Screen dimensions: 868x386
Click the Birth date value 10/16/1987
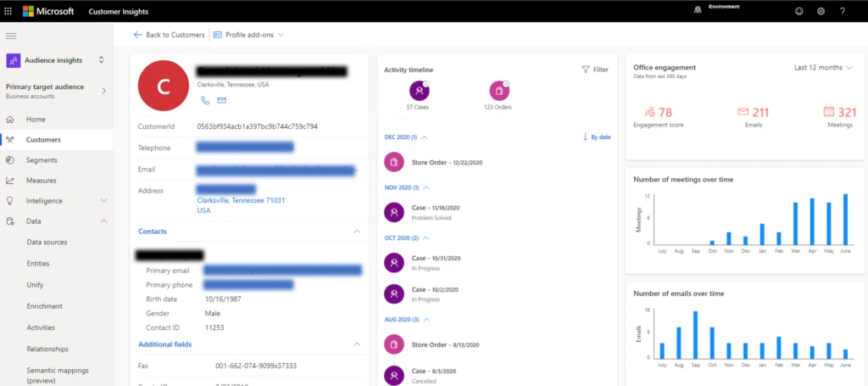pos(223,299)
